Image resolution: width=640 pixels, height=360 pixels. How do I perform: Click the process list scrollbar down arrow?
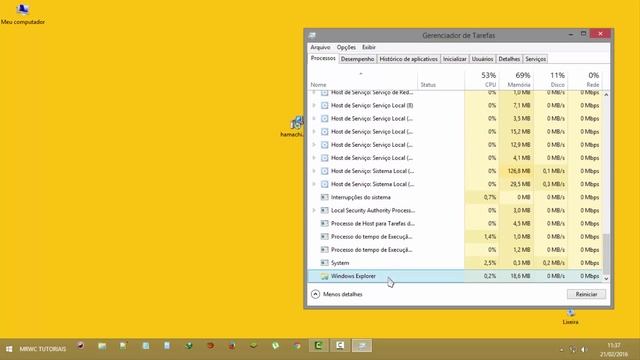[x=606, y=278]
